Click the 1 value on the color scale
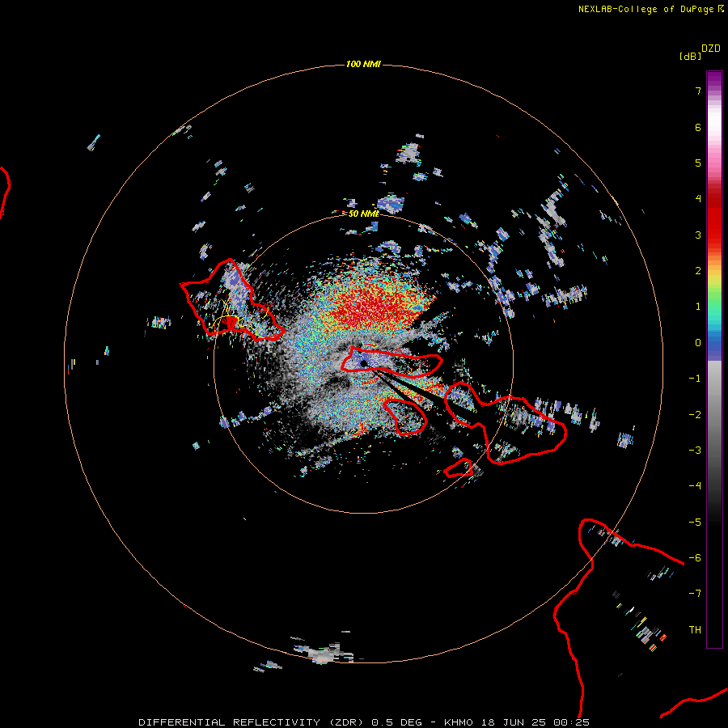 (698, 307)
